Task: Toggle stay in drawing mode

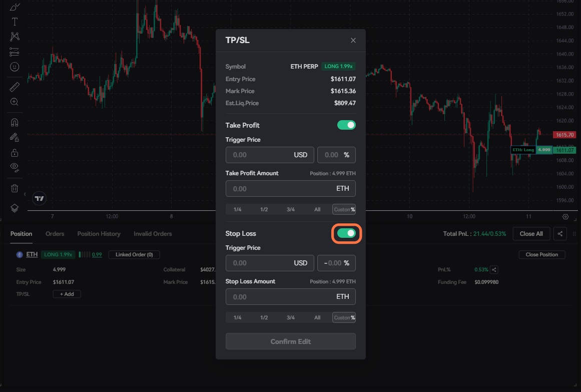Action: (15, 138)
